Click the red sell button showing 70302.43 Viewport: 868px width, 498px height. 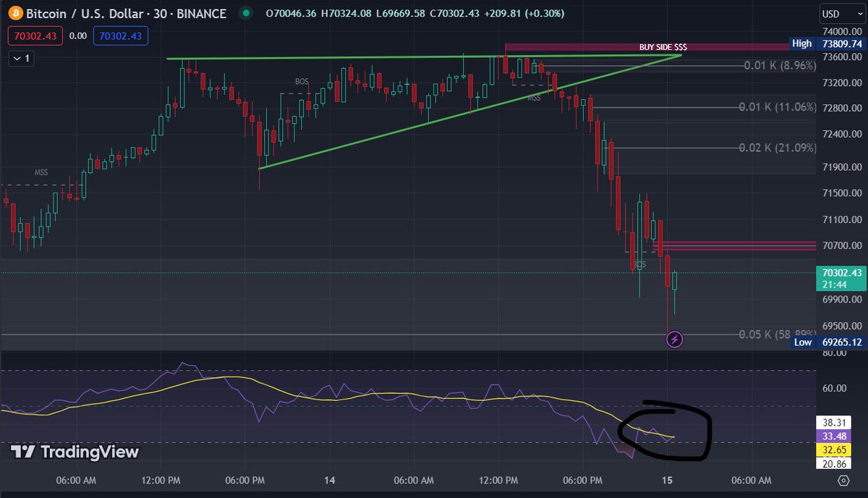click(35, 35)
